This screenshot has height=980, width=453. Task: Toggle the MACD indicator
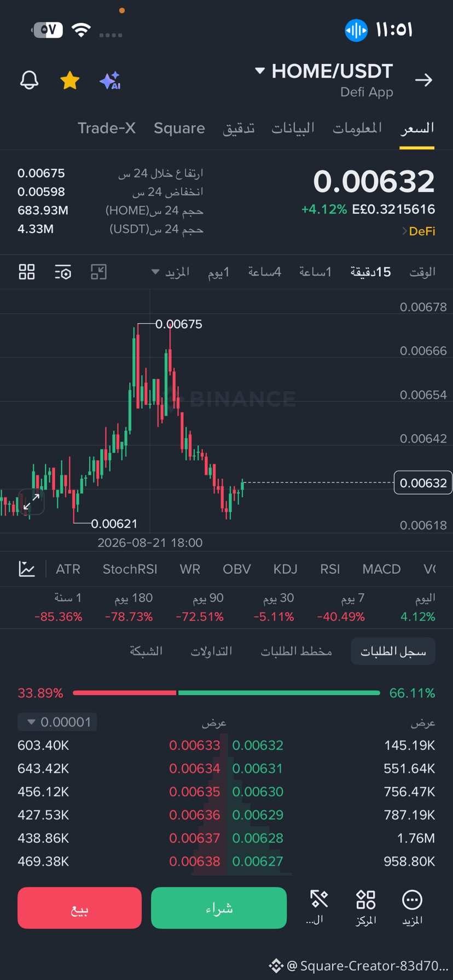(x=381, y=569)
